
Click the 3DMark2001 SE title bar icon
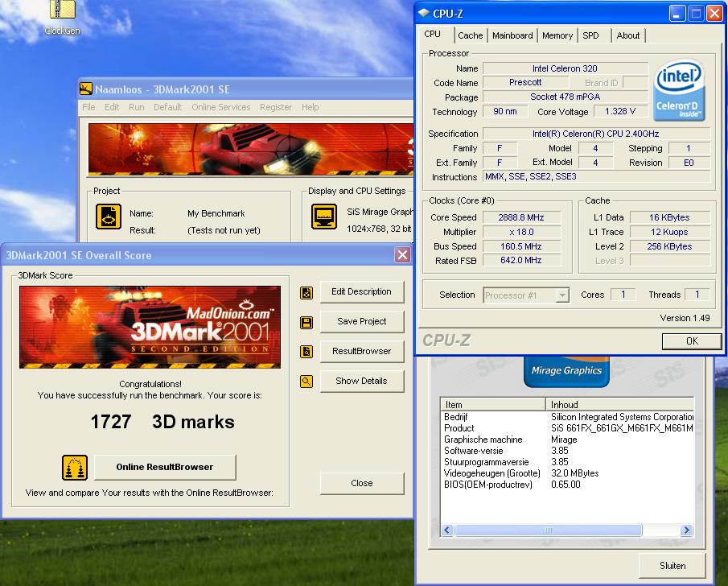pos(86,89)
